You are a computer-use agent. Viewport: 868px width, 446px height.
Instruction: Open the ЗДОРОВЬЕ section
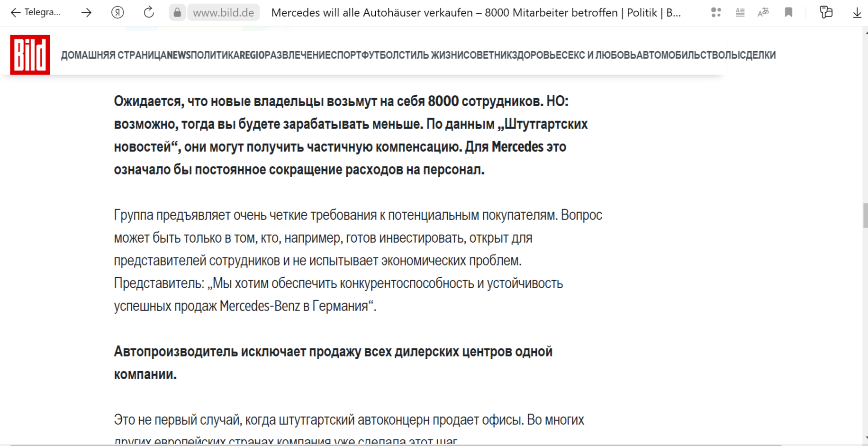click(x=537, y=55)
